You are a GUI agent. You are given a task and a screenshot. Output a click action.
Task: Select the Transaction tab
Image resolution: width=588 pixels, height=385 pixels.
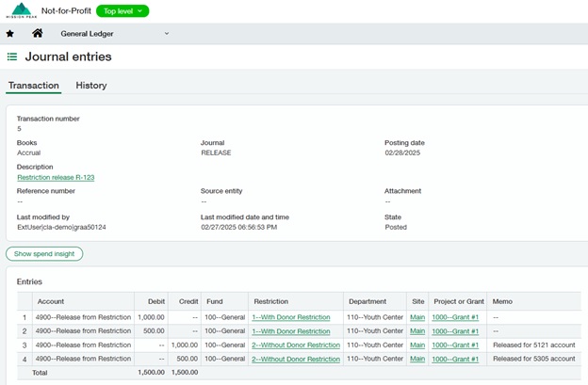33,86
